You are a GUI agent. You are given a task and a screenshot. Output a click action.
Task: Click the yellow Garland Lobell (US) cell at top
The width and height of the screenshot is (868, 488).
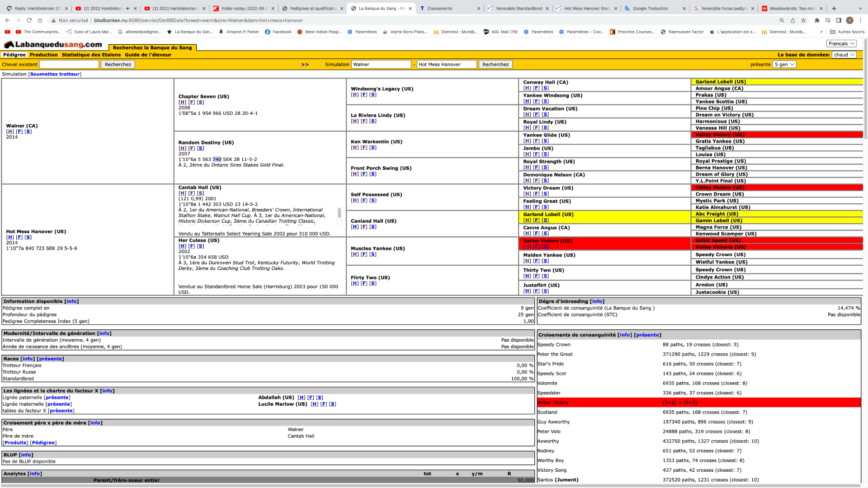(x=777, y=82)
